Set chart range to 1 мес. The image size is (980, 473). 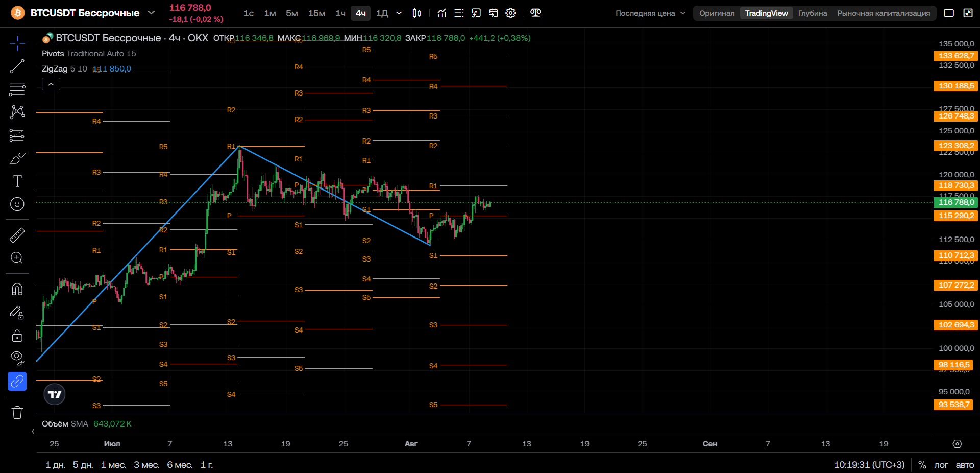[113, 465]
